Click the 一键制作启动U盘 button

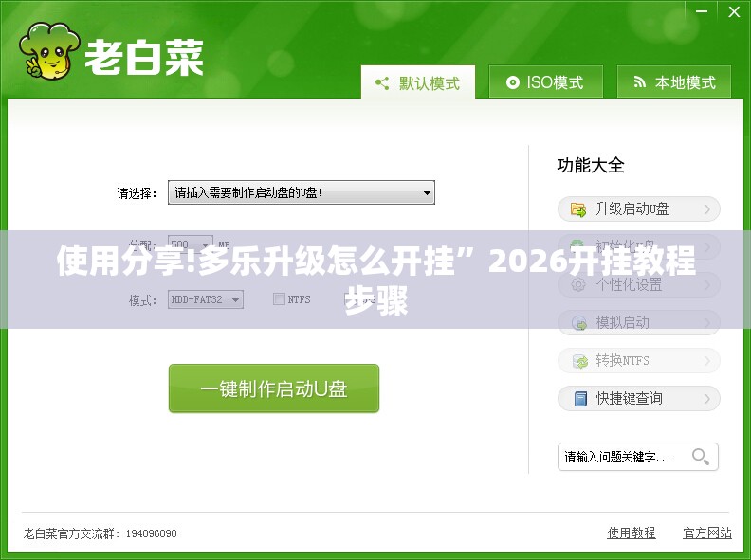point(274,388)
